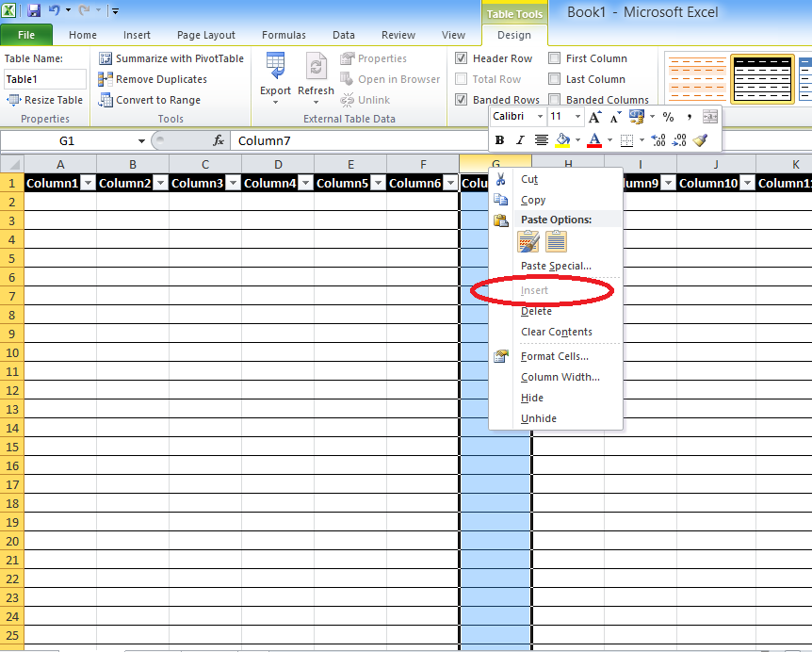Screen dimensions: 812x652
Task: Choose Format Cells in context menu
Action: pyautogui.click(x=556, y=356)
